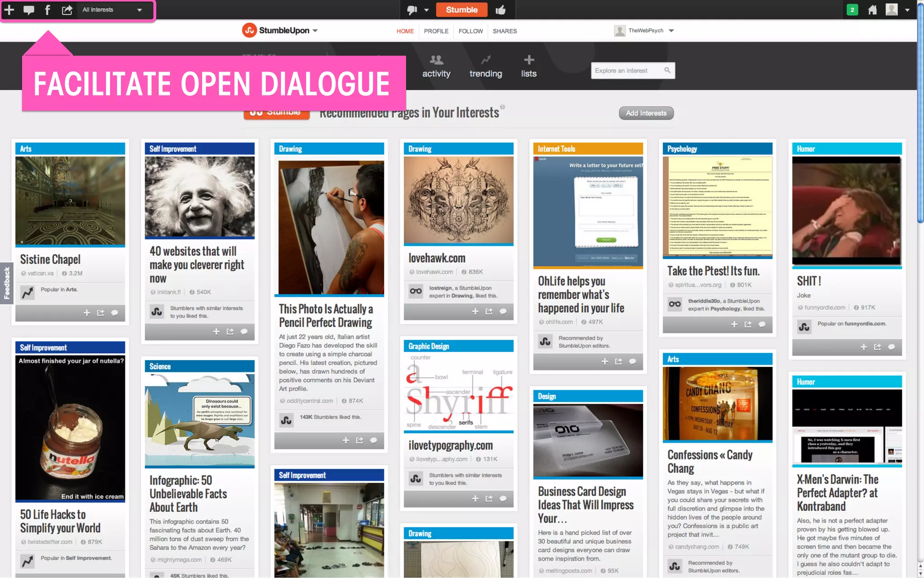924x578 pixels.
Task: Open the activity section
Action: pos(436,66)
